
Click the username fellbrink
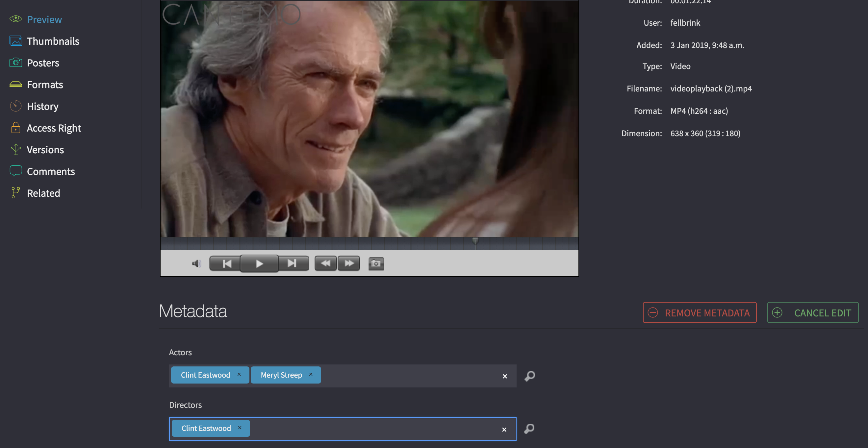(685, 23)
